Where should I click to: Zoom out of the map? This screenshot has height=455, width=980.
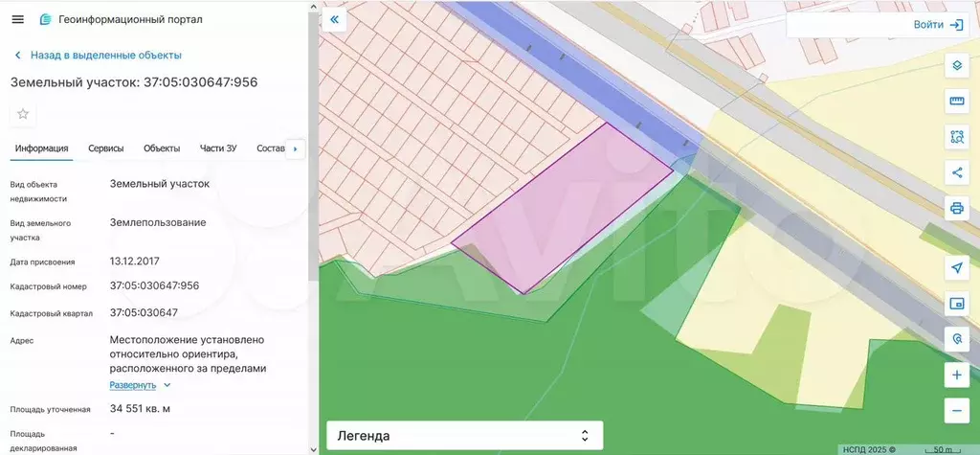(x=955, y=410)
